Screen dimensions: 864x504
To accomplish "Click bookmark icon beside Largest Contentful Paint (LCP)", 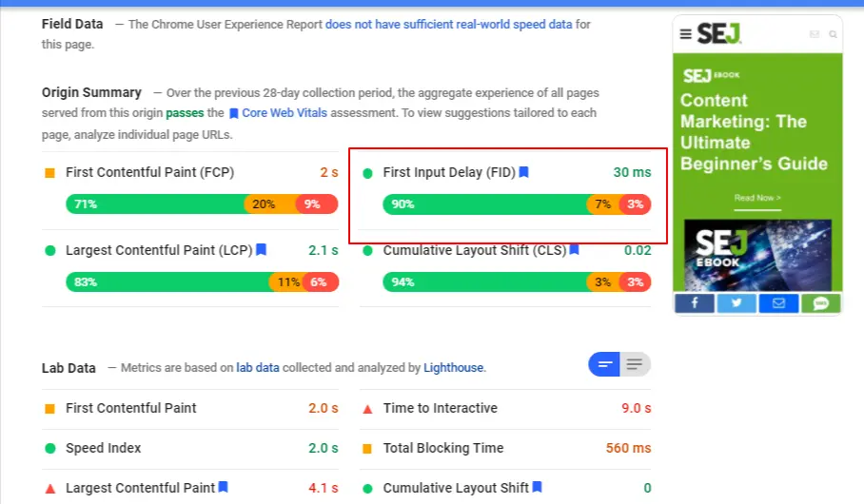I will [x=262, y=249].
